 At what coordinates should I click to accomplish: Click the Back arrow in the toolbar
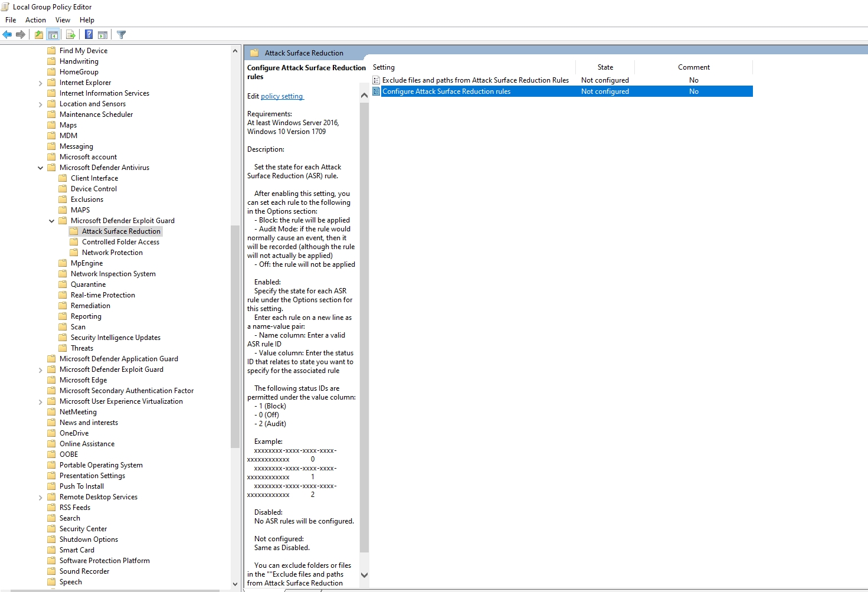tap(7, 35)
